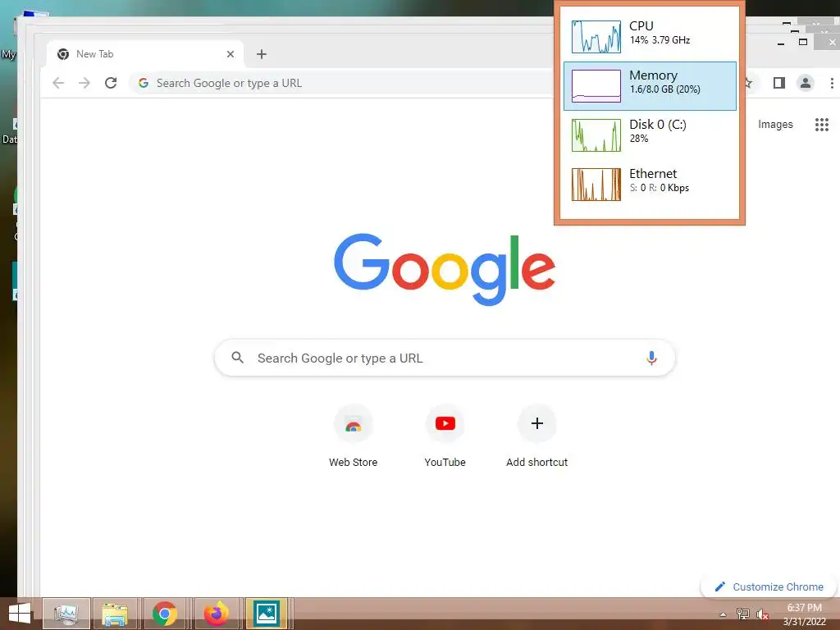The height and width of the screenshot is (630, 840).
Task: Open the Chrome three-dot menu
Action: click(832, 83)
